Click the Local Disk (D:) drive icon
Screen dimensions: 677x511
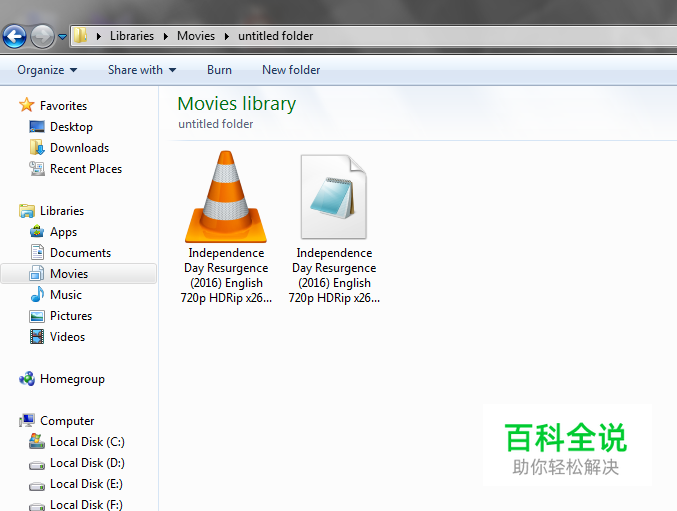point(37,465)
